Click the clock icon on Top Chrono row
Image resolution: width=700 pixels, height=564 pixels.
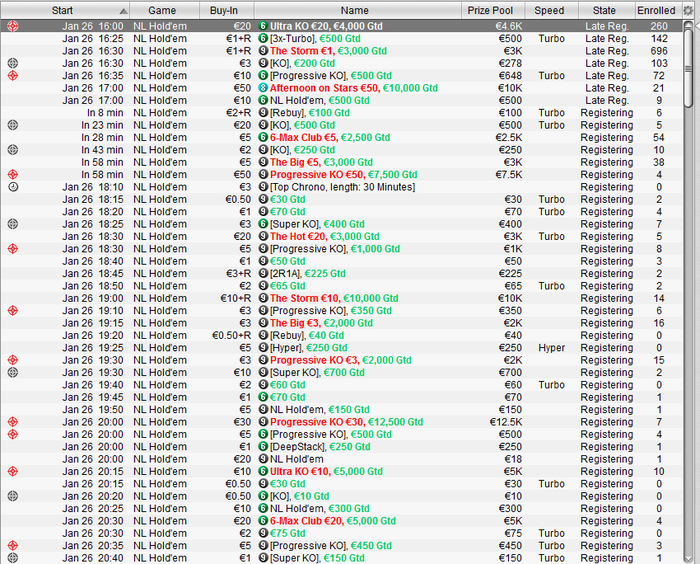(x=13, y=187)
